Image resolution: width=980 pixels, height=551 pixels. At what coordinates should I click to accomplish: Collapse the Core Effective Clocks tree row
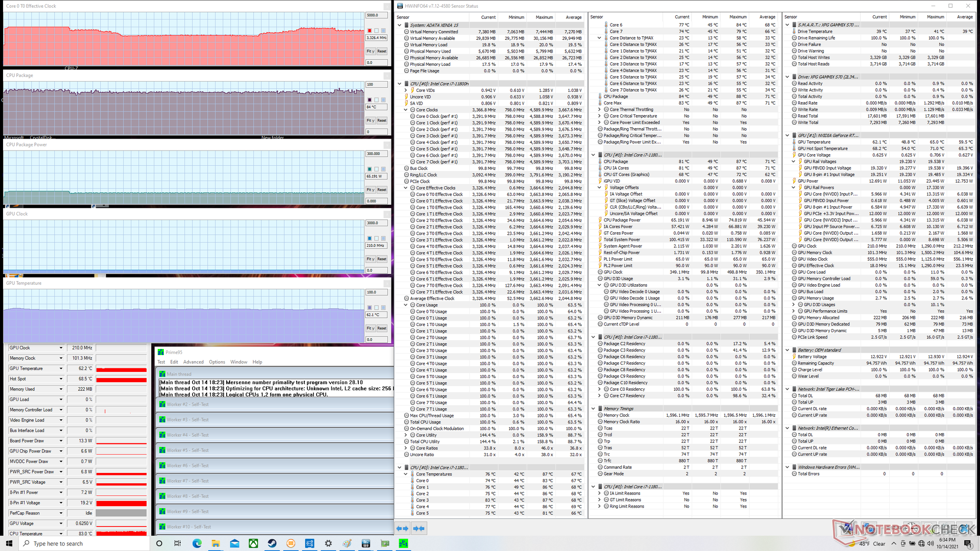pyautogui.click(x=406, y=188)
